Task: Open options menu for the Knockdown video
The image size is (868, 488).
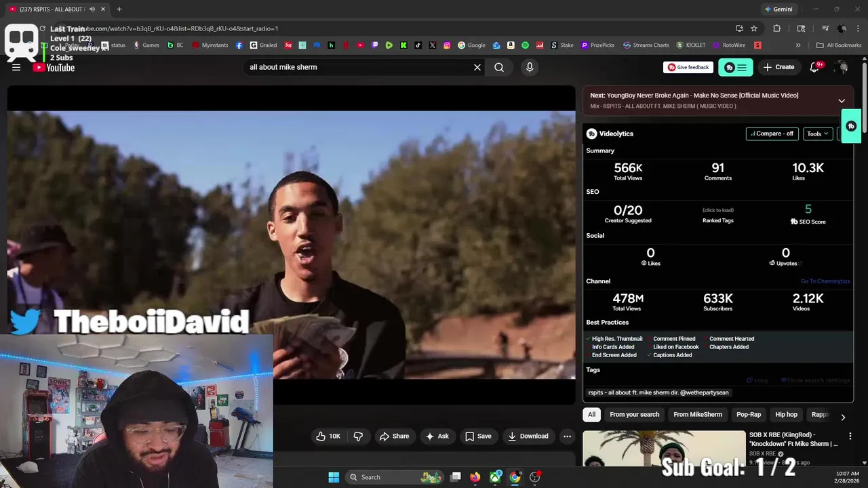Action: [850, 436]
